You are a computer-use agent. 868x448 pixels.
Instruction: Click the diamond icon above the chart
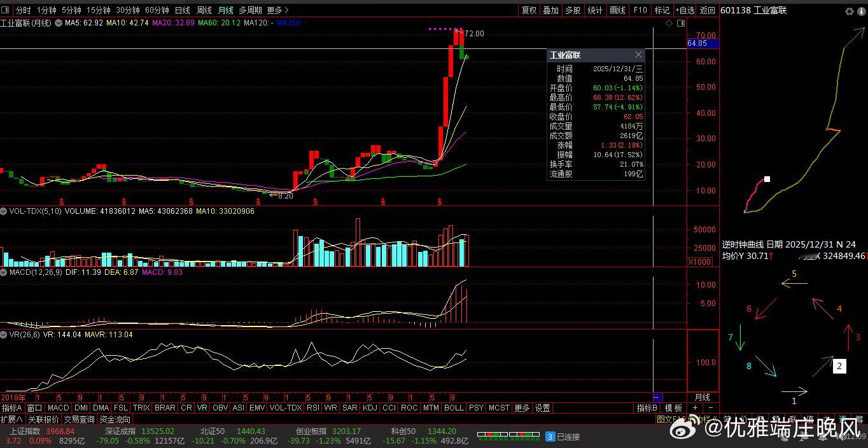[669, 23]
